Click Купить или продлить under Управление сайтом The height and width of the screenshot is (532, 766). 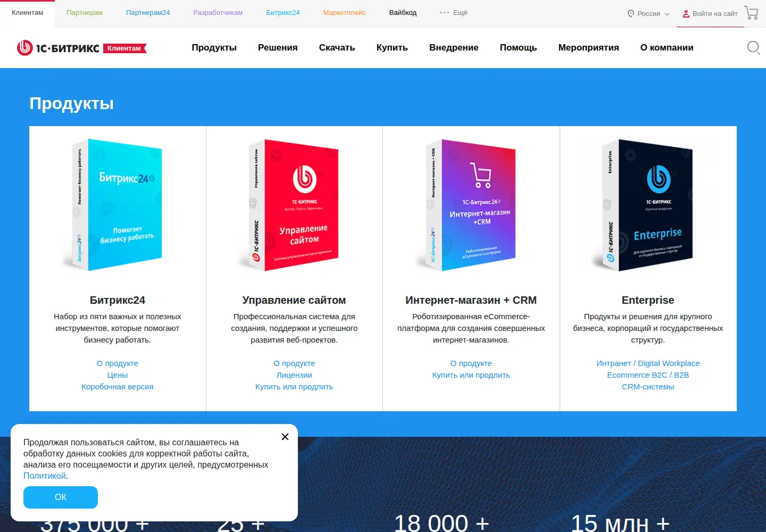coord(294,387)
